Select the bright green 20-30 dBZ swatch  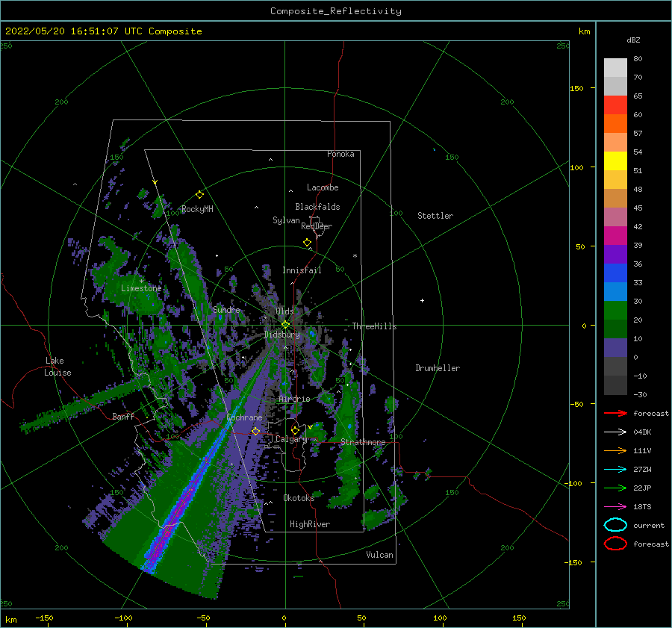pos(615,311)
